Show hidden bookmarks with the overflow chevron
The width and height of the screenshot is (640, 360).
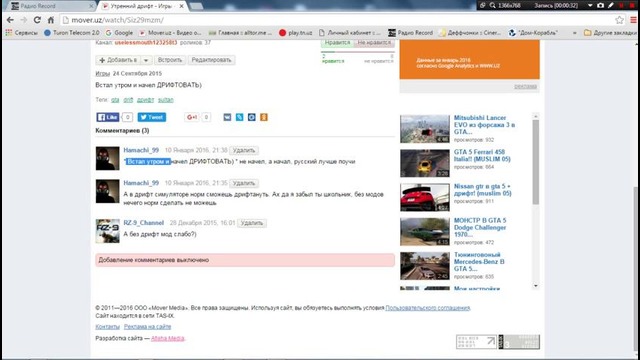tap(575, 33)
